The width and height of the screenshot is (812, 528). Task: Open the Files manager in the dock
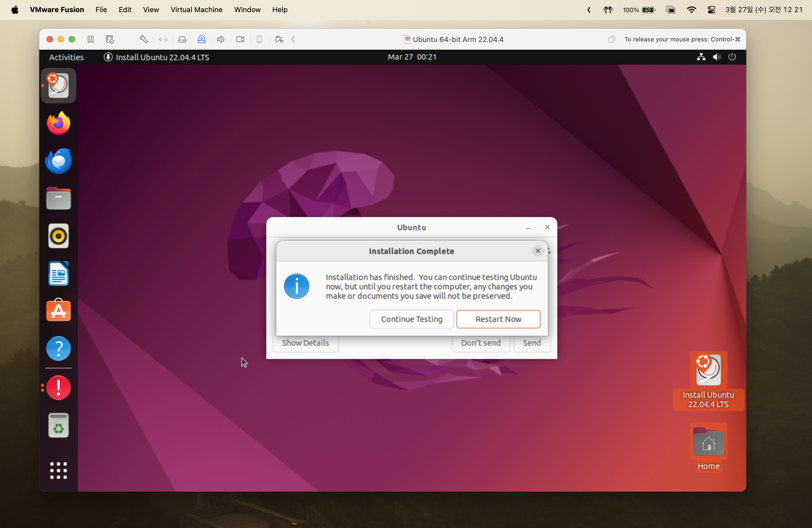click(x=58, y=198)
